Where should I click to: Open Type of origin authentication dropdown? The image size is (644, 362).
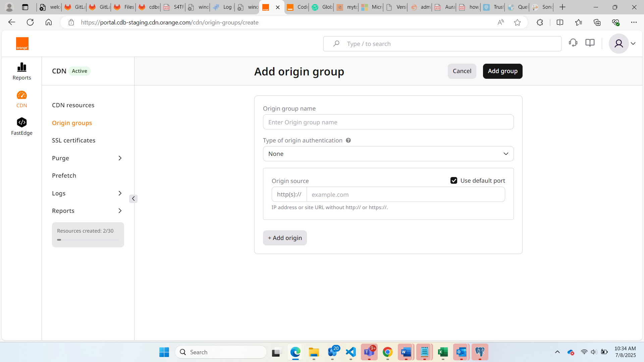388,154
